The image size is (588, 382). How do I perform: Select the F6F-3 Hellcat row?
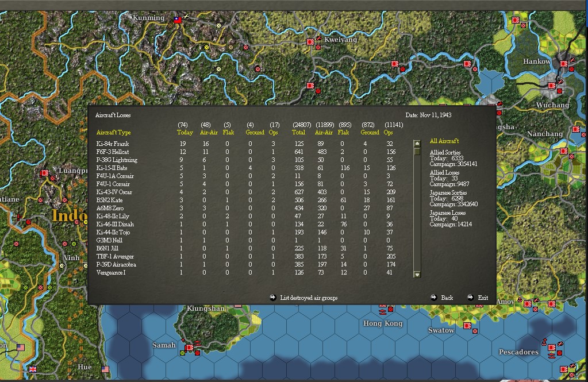(x=245, y=152)
